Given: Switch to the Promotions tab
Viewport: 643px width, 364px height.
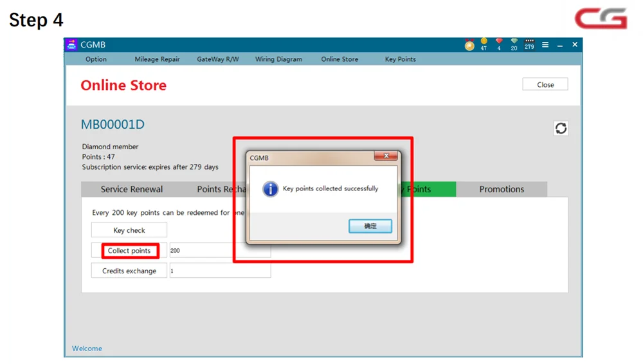Looking at the screenshot, I should coord(502,189).
